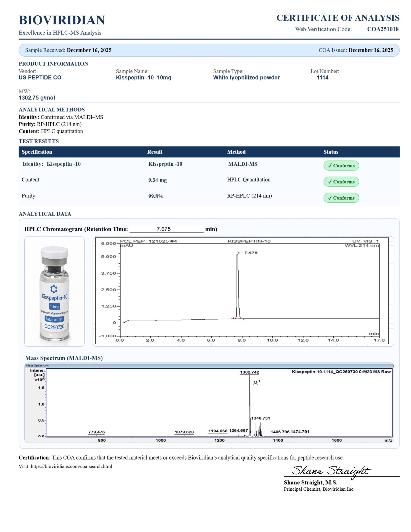
Task: Click the purity result 99.8%
Action: click(x=156, y=196)
